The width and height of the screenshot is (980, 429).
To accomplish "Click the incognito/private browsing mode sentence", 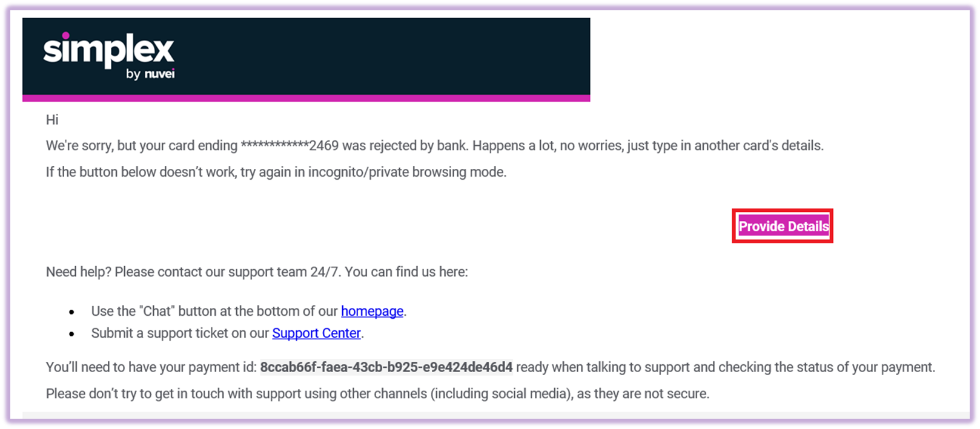I will [276, 172].
